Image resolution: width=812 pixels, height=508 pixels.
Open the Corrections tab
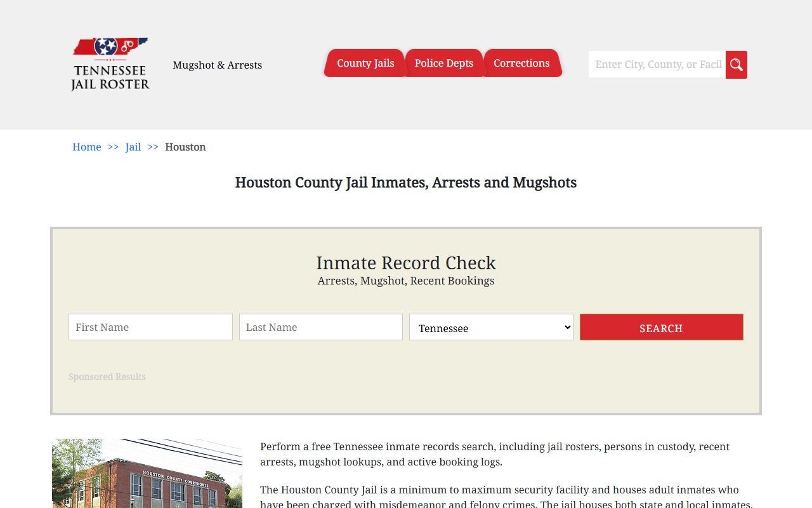[521, 63]
